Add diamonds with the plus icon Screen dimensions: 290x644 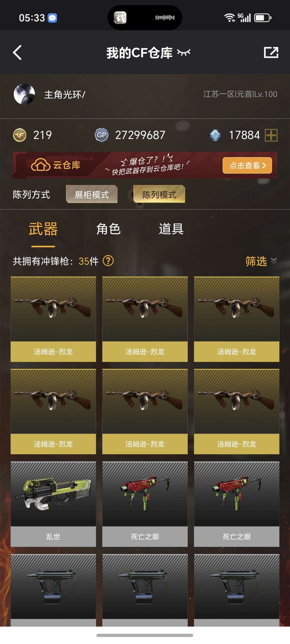pos(271,135)
